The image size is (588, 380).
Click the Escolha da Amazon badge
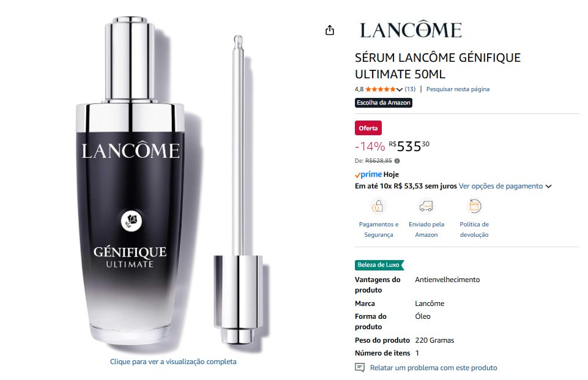pos(384,103)
